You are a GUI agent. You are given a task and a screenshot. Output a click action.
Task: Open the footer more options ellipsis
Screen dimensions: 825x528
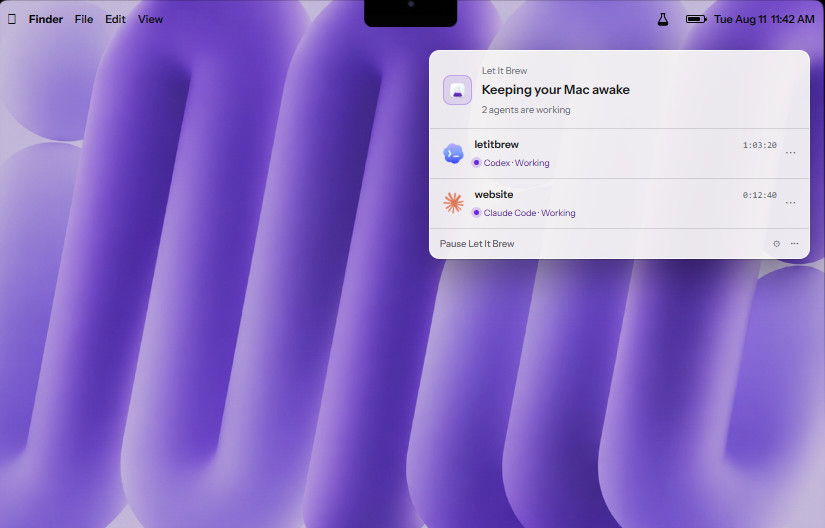794,243
